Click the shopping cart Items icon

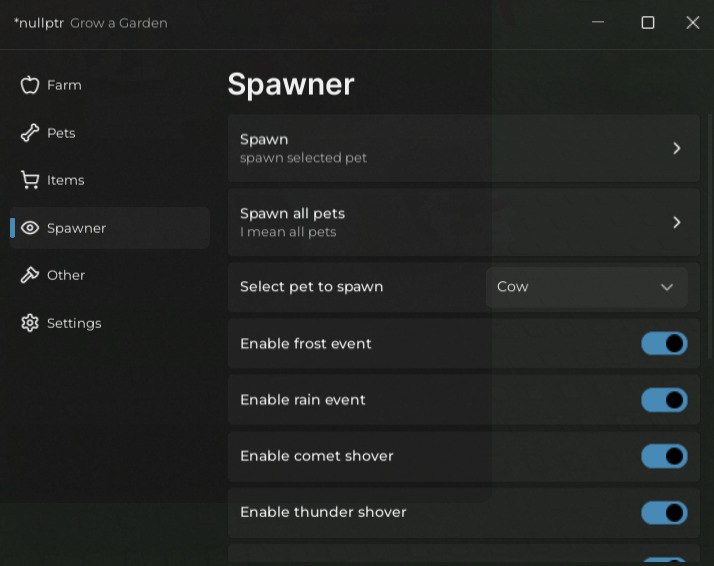click(30, 180)
